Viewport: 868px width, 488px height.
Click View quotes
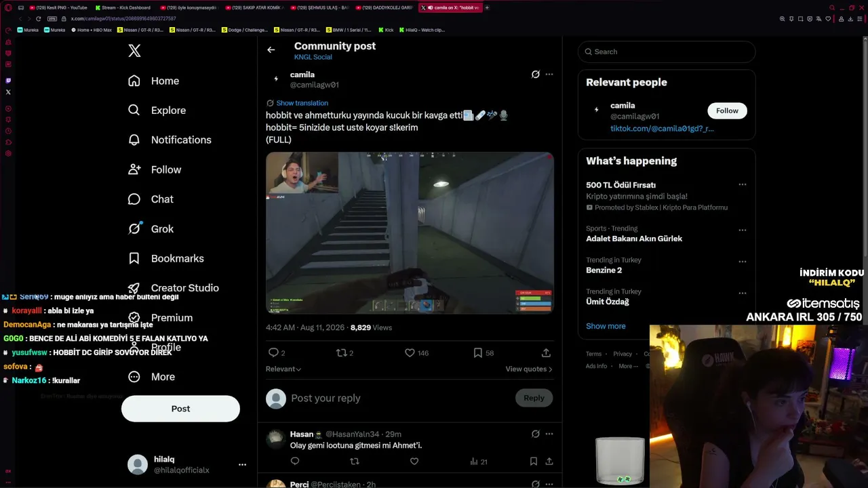[x=529, y=369]
